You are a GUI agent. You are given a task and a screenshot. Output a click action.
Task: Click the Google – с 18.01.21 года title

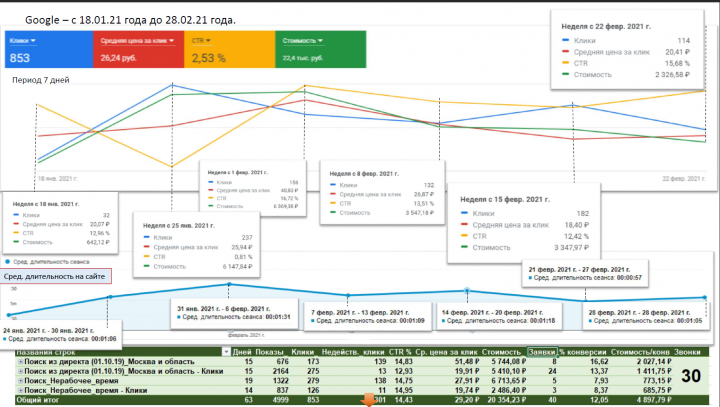pos(130,20)
